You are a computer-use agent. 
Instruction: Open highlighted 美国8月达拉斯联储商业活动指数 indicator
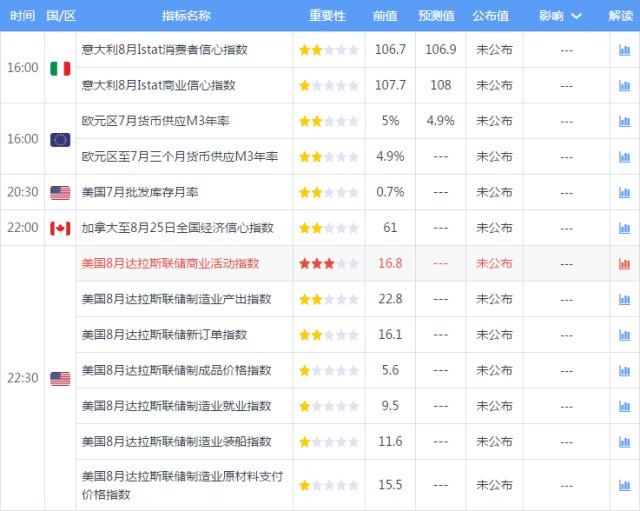tap(170, 263)
